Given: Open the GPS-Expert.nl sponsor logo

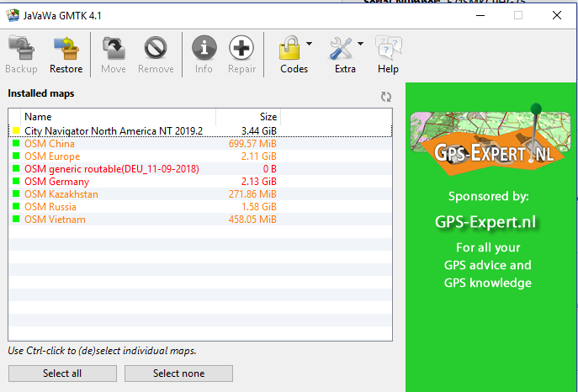Looking at the screenshot, I should (491, 140).
